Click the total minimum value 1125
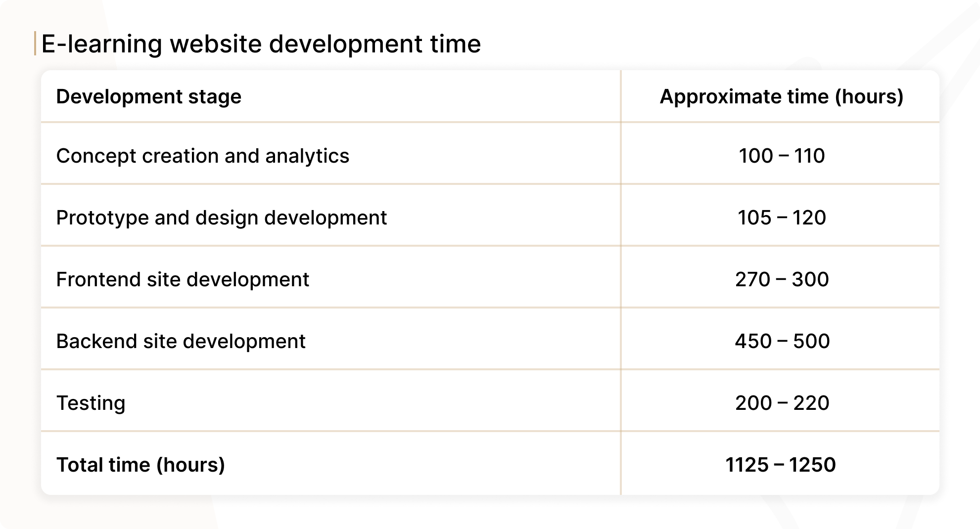Screen dimensions: 980x529 coord(747,465)
